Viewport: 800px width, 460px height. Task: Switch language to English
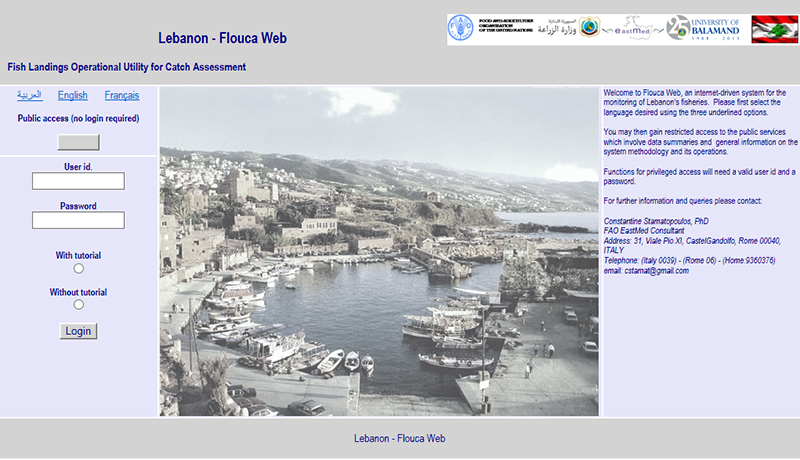tap(72, 96)
